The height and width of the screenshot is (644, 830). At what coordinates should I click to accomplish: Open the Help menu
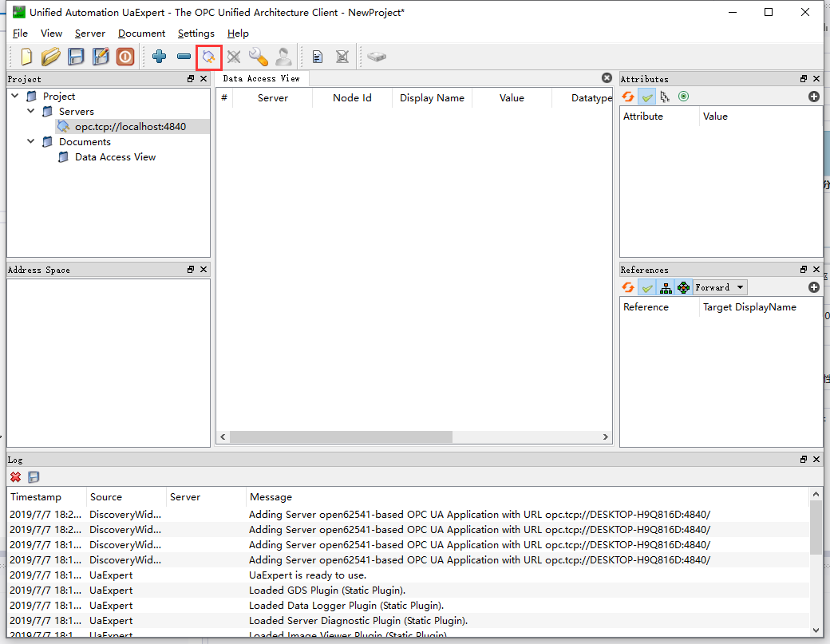click(238, 34)
